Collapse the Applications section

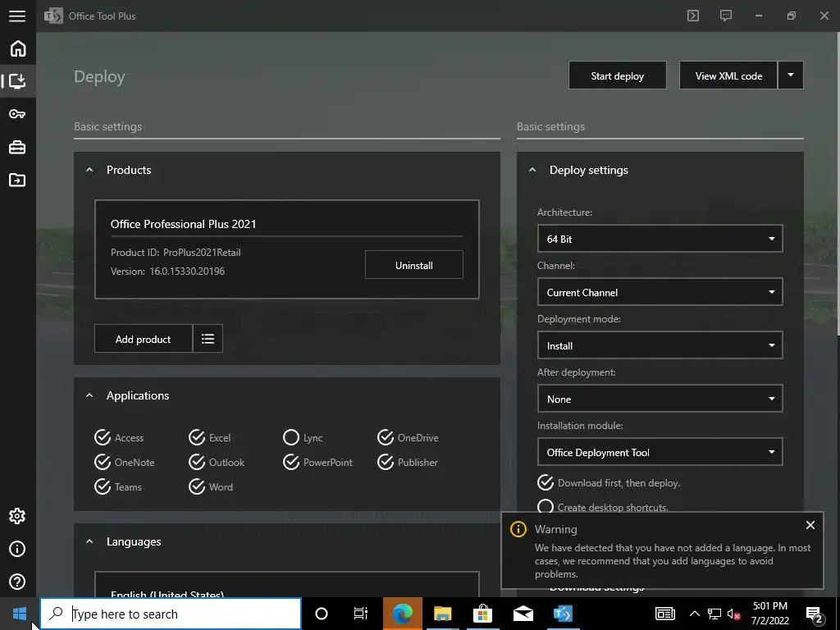[89, 395]
